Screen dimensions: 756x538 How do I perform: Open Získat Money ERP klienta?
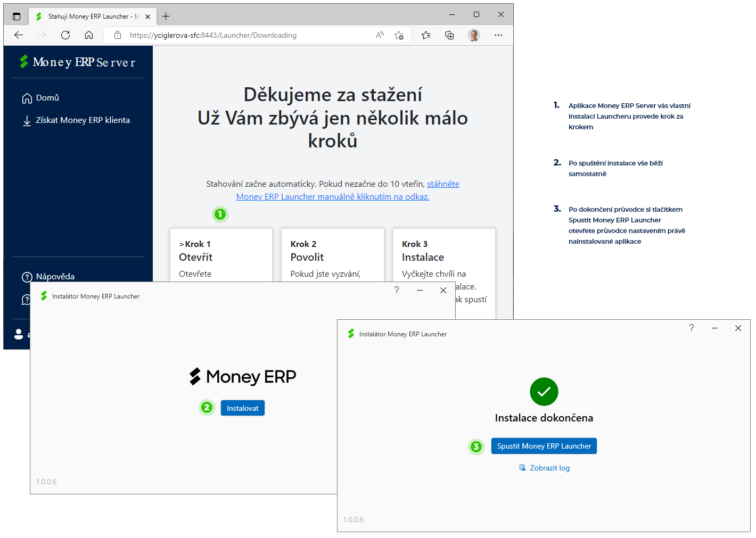76,120
